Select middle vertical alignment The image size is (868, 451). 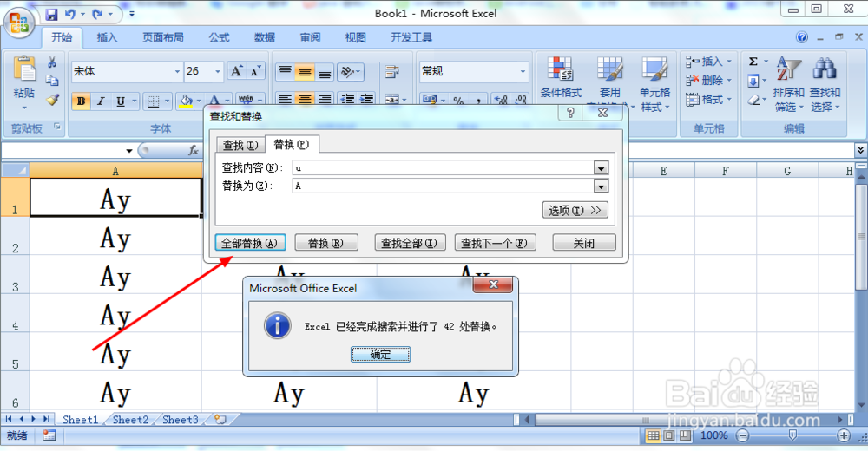tap(305, 71)
